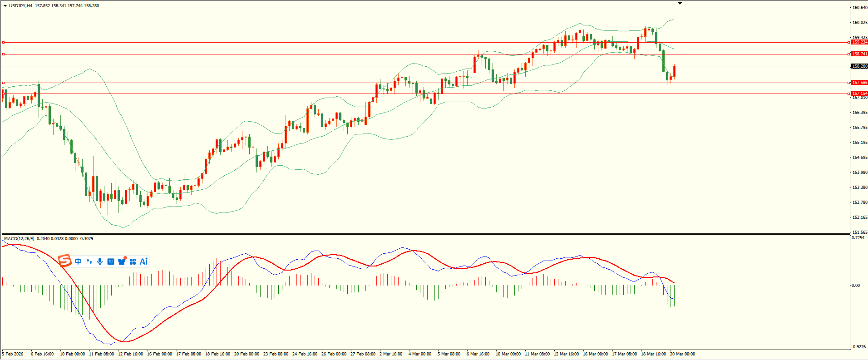
Task: Toggle the punctuation mode button
Action: click(89, 261)
